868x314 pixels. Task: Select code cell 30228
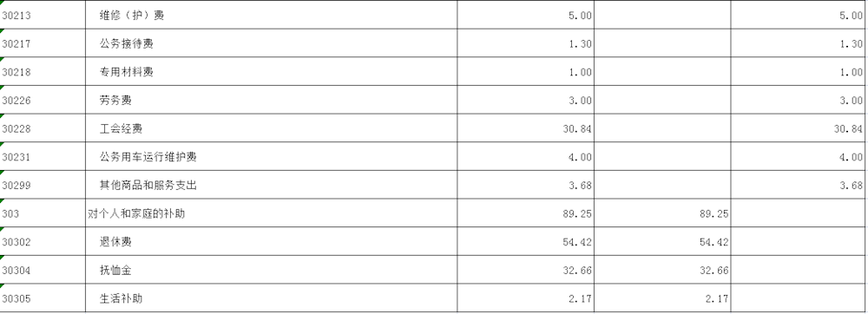coord(43,128)
